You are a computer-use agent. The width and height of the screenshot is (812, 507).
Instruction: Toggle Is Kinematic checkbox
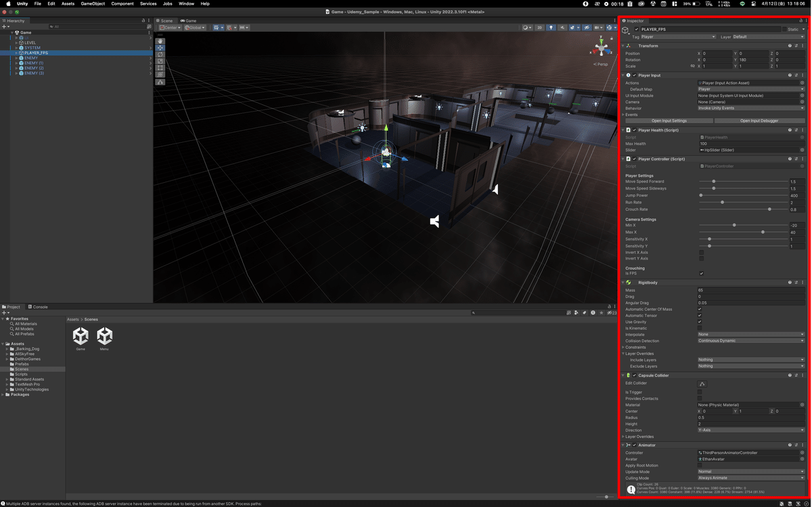coord(700,328)
